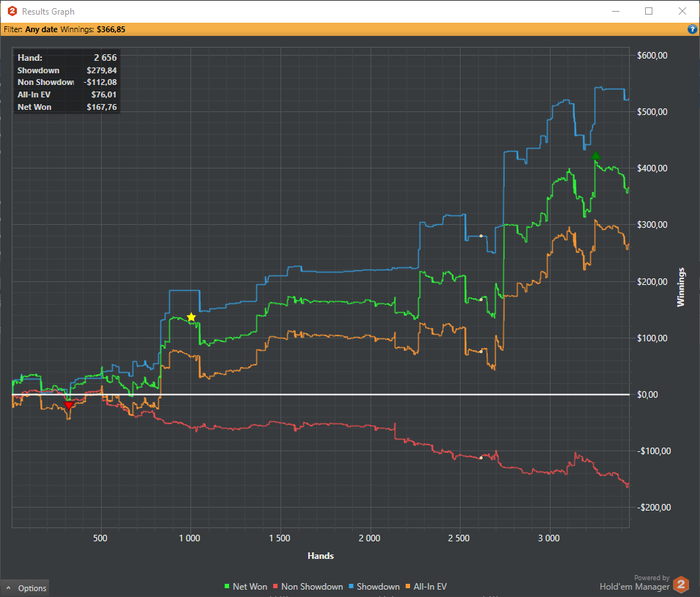Open the help icon in filter bar

pyautogui.click(x=692, y=29)
